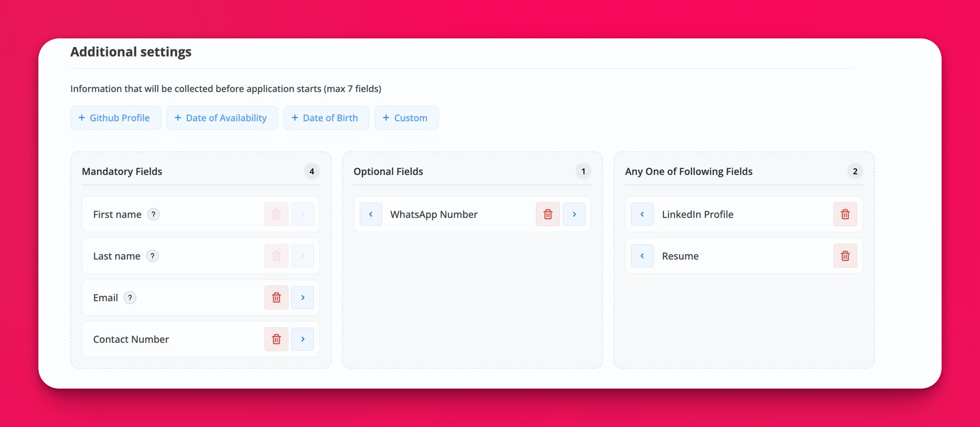Move Resume to the left column
Screen dimensions: 980x427
(x=642, y=256)
